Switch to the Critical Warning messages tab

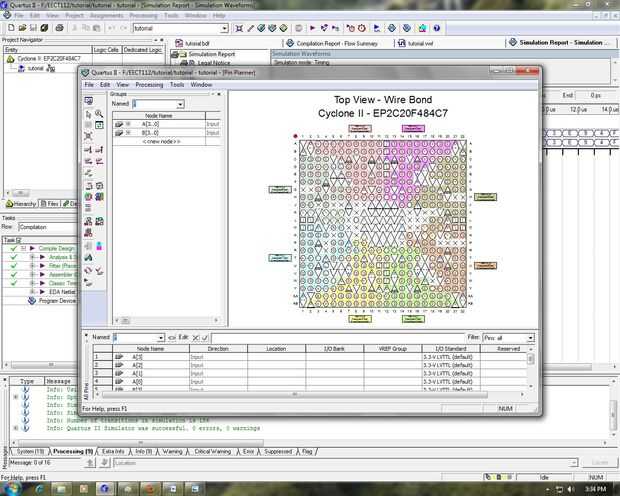coord(212,451)
